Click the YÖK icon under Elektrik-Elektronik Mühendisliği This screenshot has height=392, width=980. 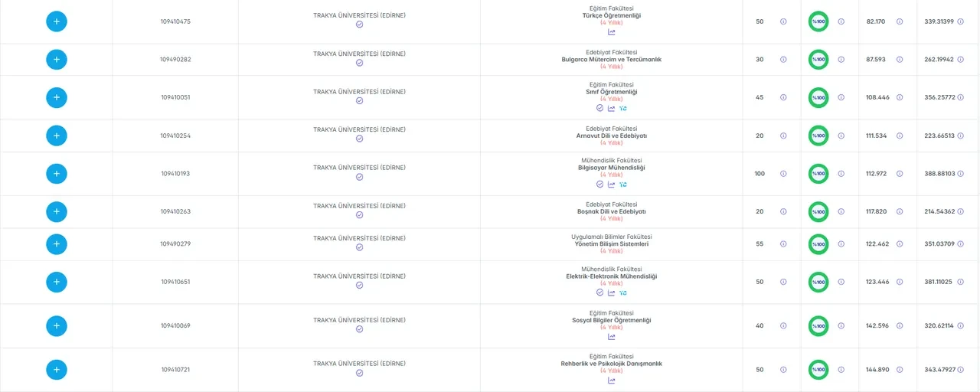(623, 292)
